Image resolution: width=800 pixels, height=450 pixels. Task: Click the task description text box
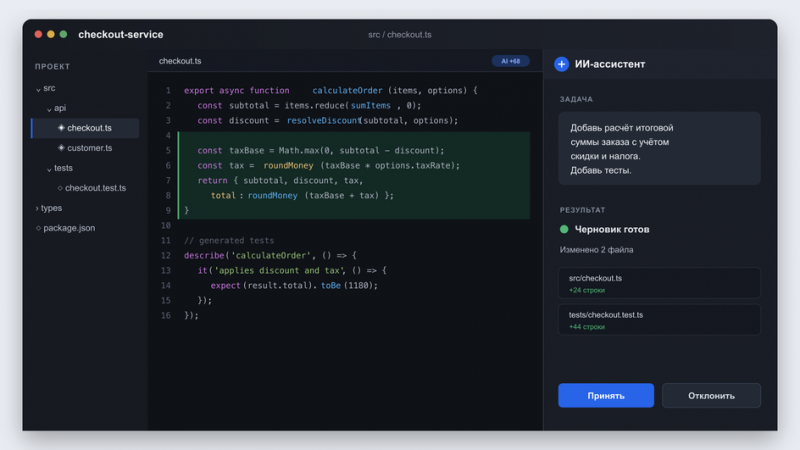pos(659,148)
